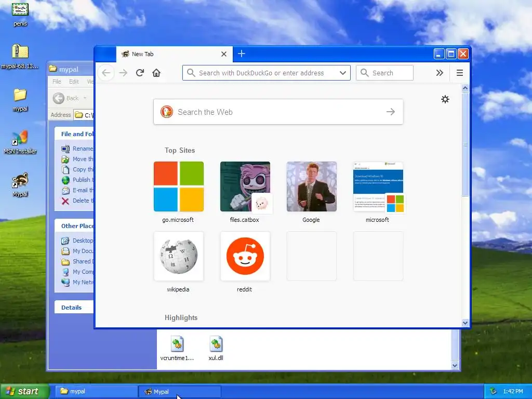This screenshot has height=399, width=532.
Task: Click Rename task in Explorer side panel
Action: tap(77, 149)
